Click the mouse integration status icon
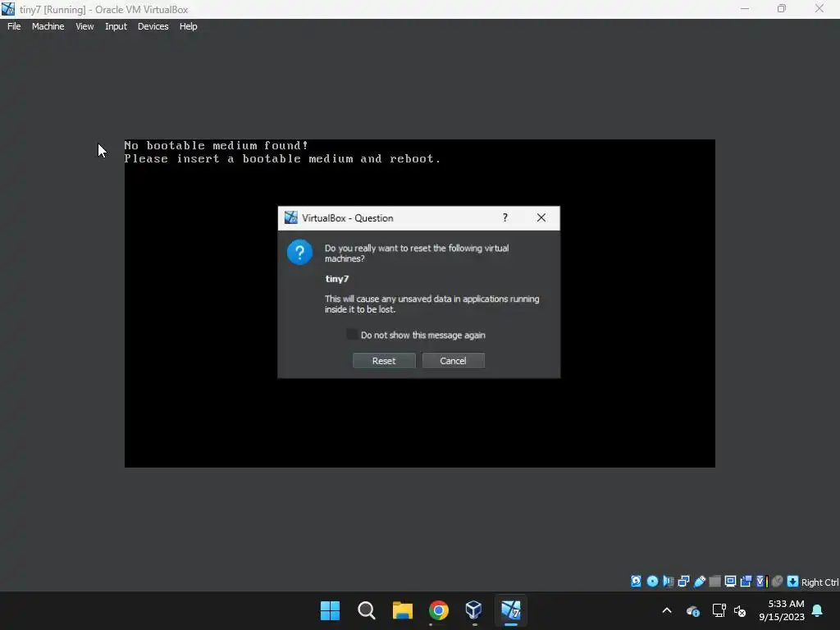The height and width of the screenshot is (630, 840). click(x=778, y=582)
